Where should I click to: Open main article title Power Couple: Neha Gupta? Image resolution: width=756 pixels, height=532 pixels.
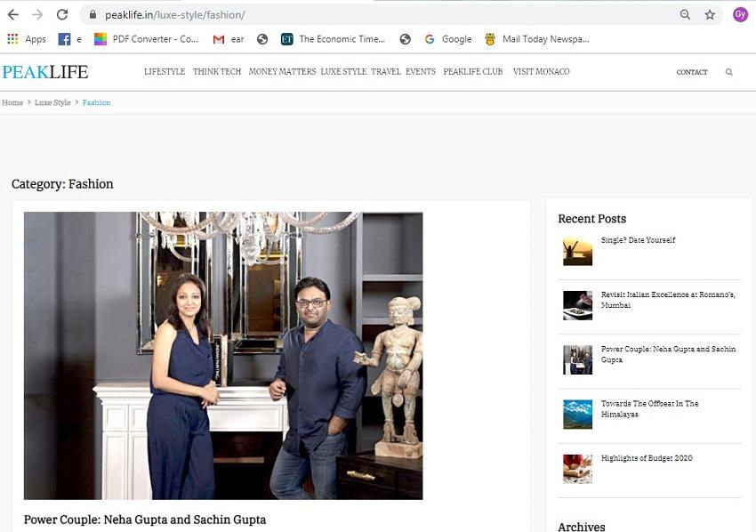pos(145,520)
